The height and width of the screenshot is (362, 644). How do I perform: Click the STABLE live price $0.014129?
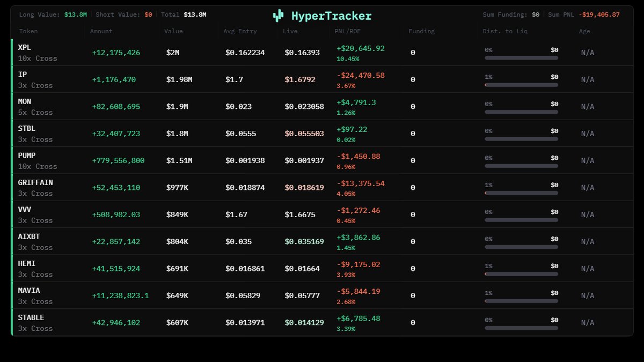click(x=304, y=322)
